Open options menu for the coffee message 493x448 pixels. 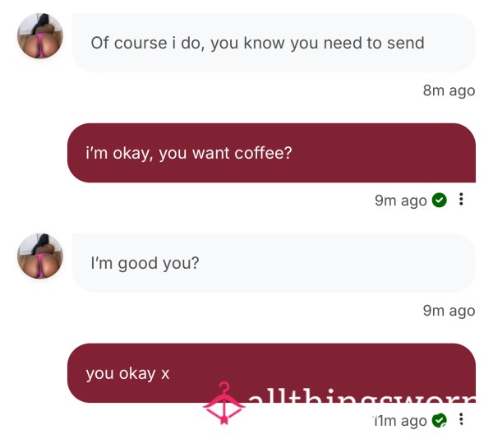coord(461,199)
